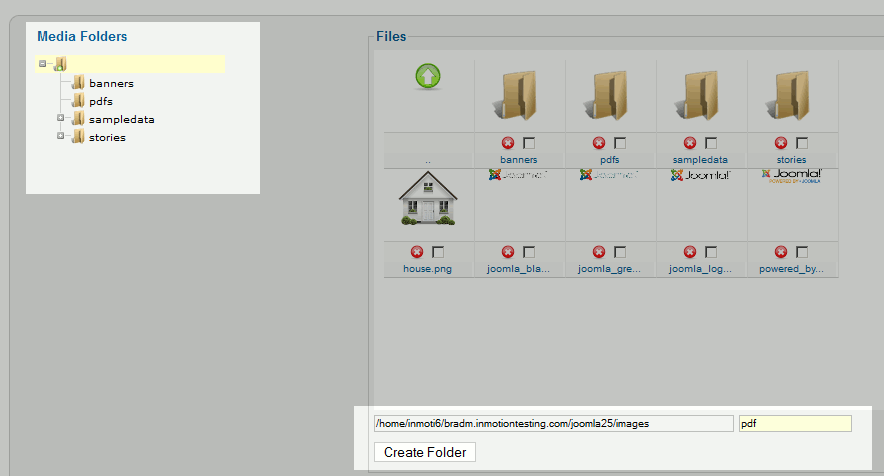Focus the new folder name field containing pdf

[795, 424]
